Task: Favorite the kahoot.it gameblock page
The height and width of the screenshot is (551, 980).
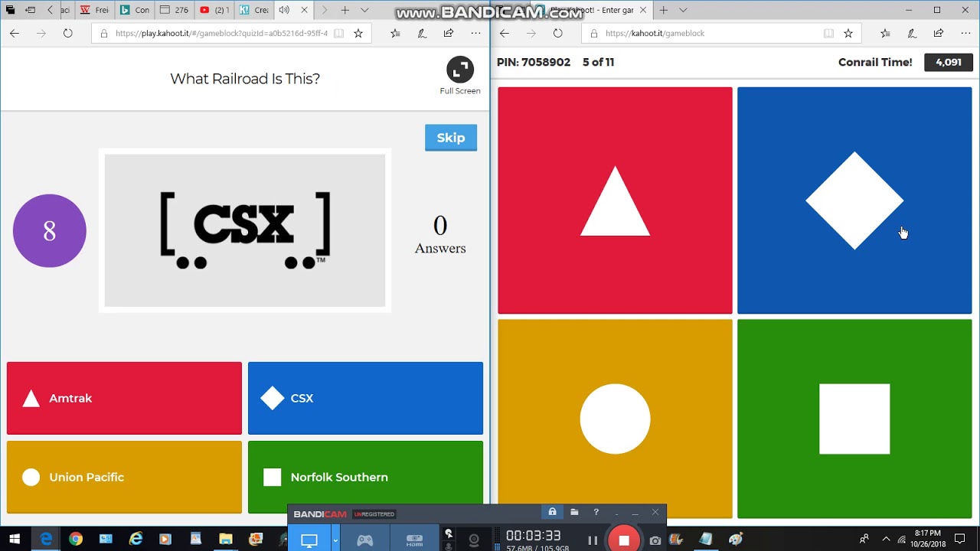Action: tap(848, 33)
